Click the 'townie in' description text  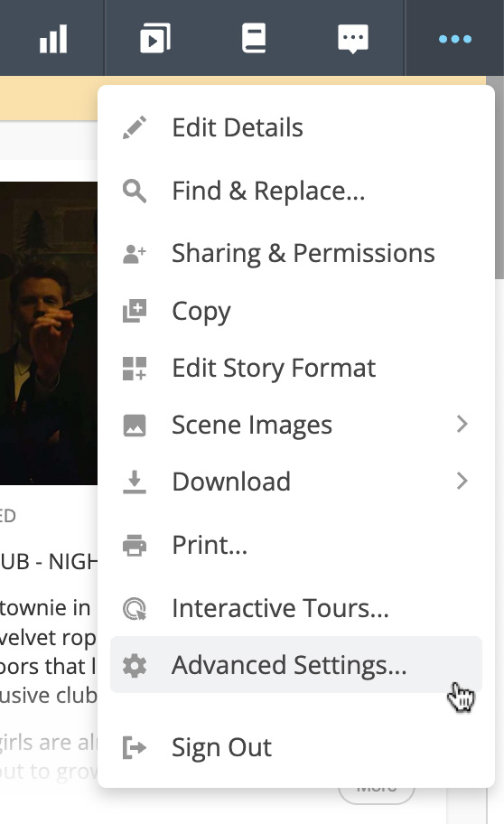point(45,608)
